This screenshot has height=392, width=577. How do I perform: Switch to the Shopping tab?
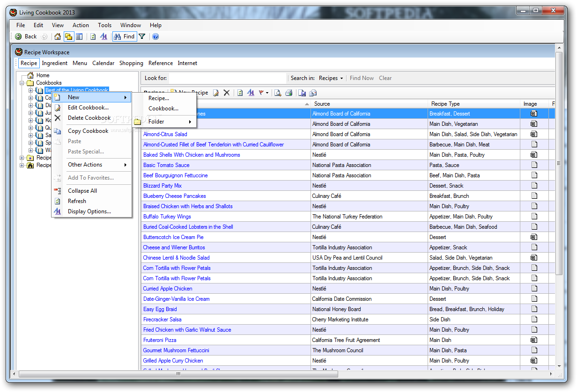[x=131, y=63]
